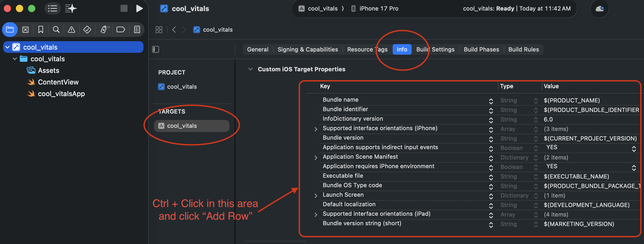Click the window's green zoom button

32,9
